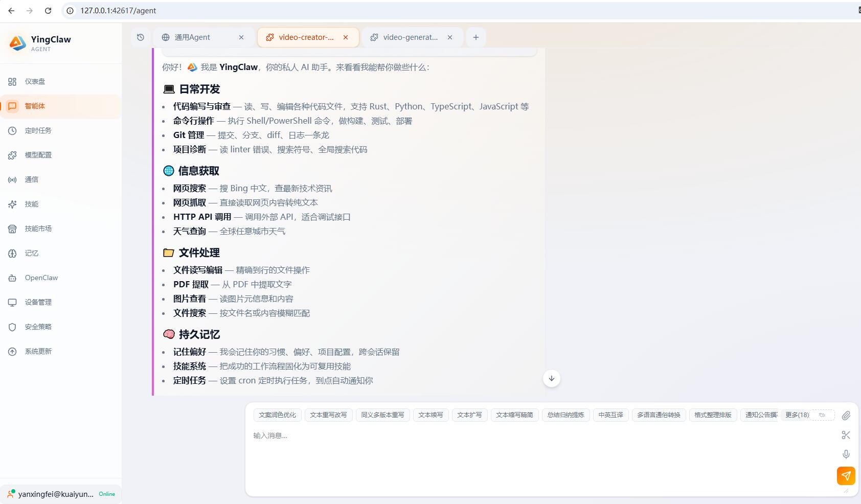Screen dimensions: 861x504
Task: Click the 定时任务 cron list item
Action: (x=273, y=380)
